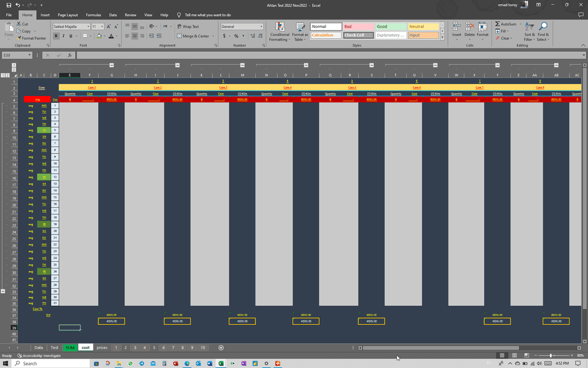Toggle Middle Align in Alignment group
588x368 pixels.
coord(134,26)
